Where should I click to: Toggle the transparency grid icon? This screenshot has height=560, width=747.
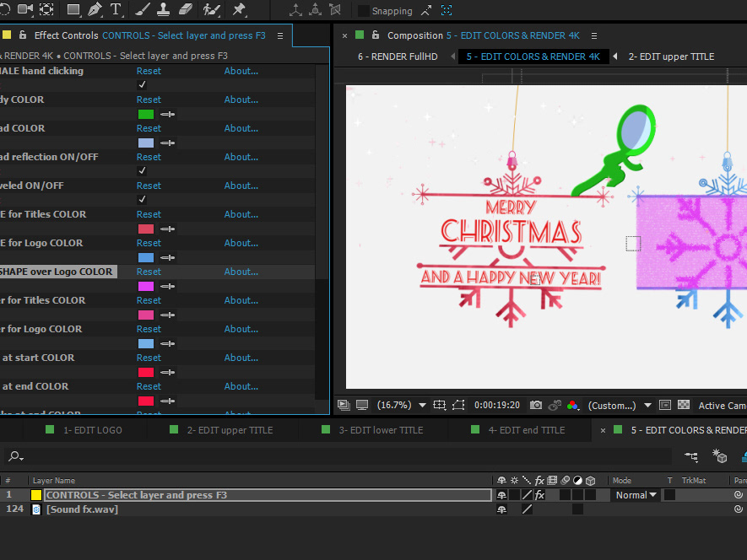click(x=684, y=405)
